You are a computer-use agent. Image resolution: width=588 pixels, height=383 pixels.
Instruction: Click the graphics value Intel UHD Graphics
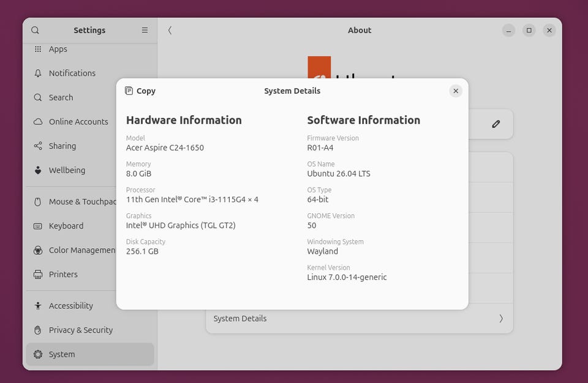(181, 226)
